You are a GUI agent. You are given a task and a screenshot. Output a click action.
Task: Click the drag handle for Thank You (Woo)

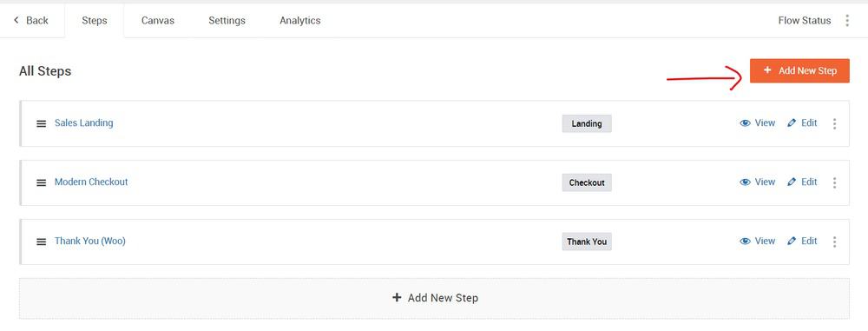point(41,242)
